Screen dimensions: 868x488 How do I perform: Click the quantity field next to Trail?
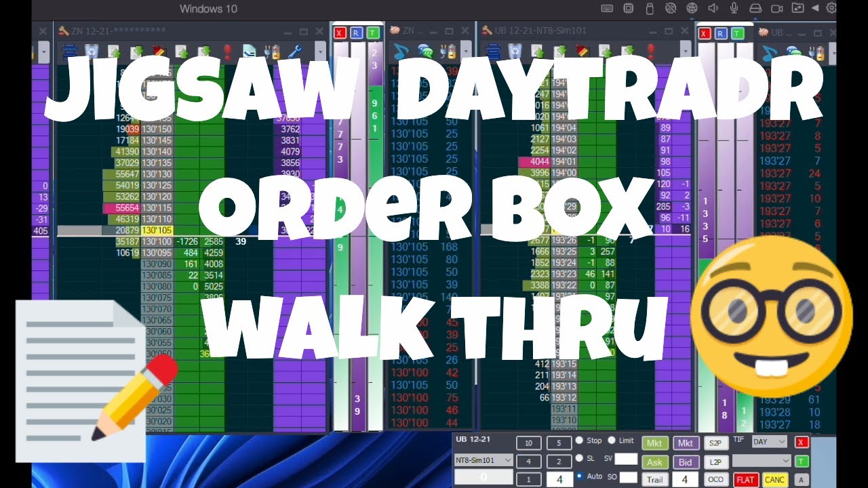point(686,480)
